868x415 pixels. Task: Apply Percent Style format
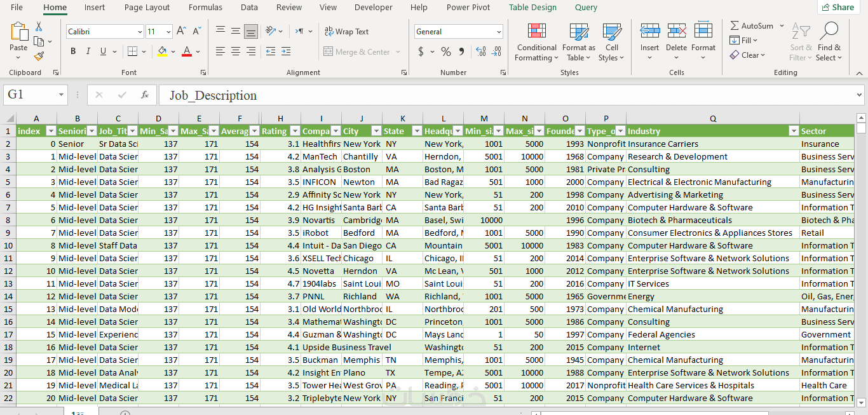[446, 51]
